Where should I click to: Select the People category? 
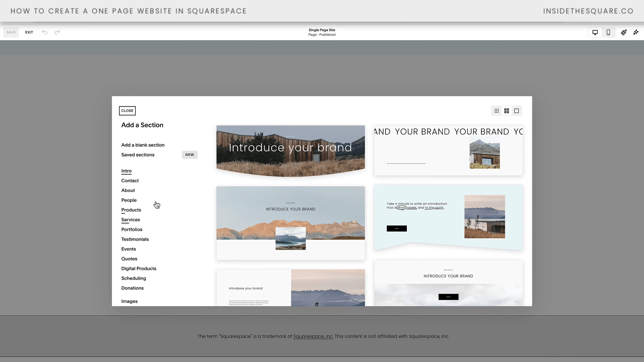(129, 200)
